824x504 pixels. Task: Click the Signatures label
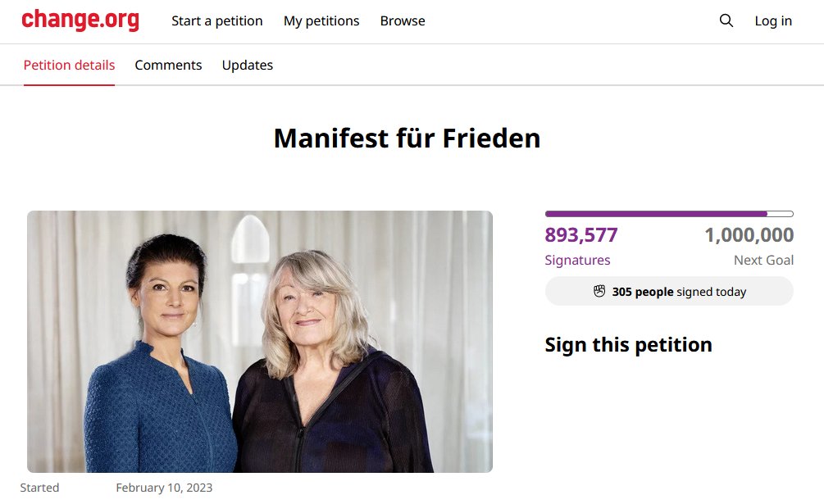[577, 261]
